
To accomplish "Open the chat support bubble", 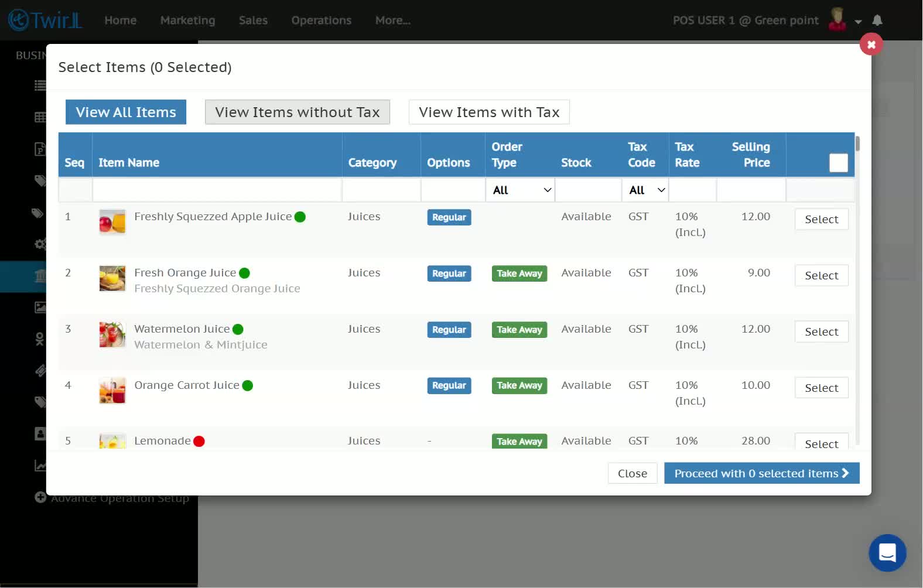I will click(x=887, y=552).
